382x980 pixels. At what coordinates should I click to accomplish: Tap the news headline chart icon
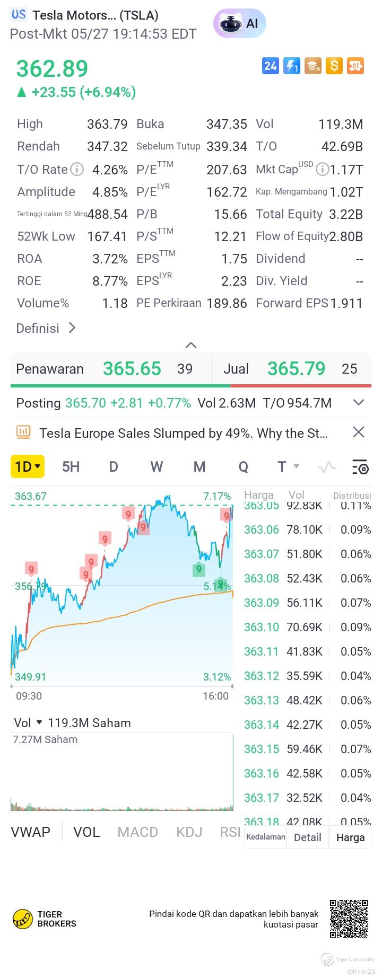point(23,432)
